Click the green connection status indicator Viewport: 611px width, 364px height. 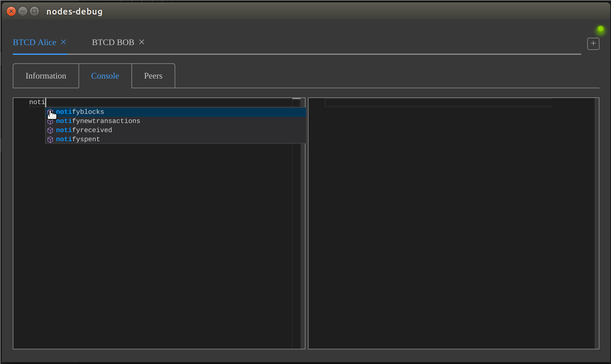pyautogui.click(x=600, y=29)
